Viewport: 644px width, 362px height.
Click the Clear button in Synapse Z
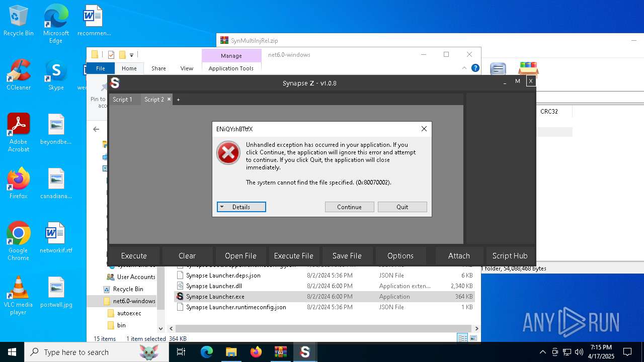pyautogui.click(x=187, y=256)
